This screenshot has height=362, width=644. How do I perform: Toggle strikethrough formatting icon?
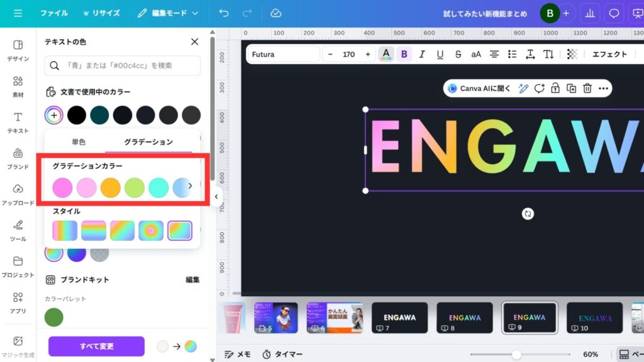pyautogui.click(x=458, y=54)
